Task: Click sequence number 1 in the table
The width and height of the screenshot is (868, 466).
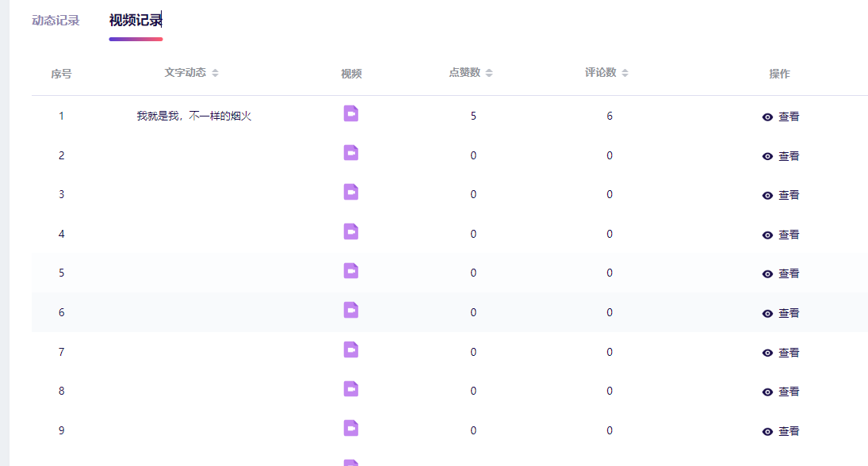Action: 62,116
